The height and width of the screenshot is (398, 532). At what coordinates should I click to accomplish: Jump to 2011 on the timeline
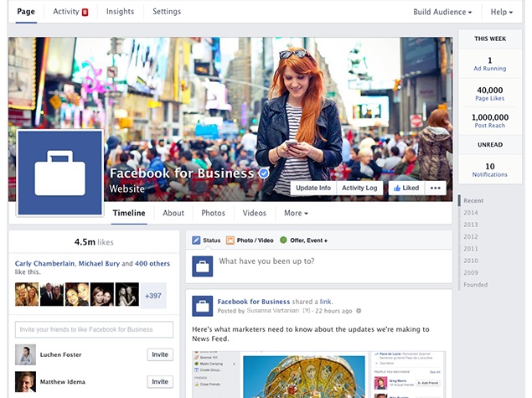[x=471, y=249]
